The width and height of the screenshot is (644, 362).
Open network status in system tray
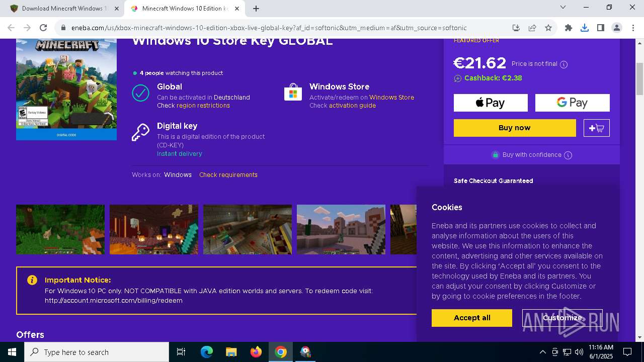(567, 352)
